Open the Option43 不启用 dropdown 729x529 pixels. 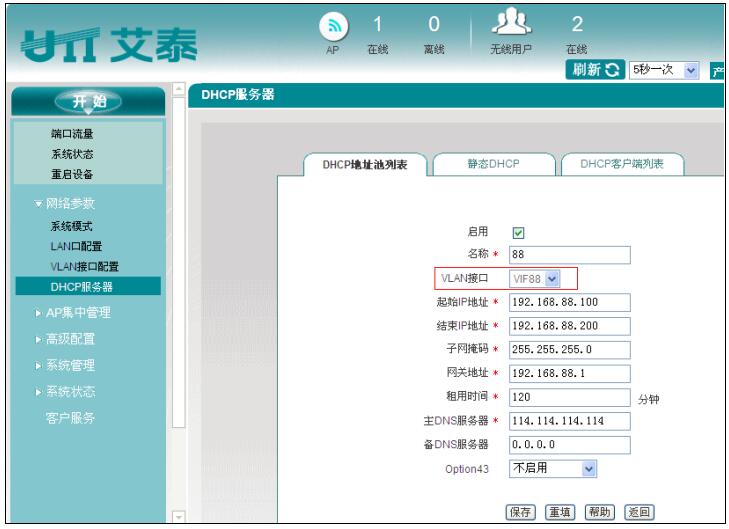point(553,469)
